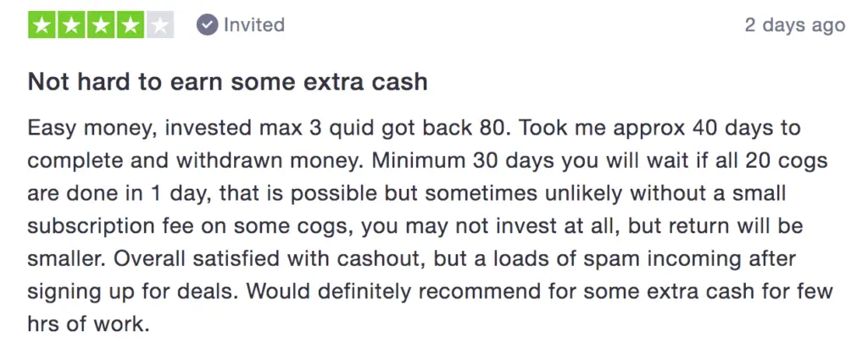This screenshot has height=349, width=868.
Task: Click the closing words "hrs of work."
Action: click(x=88, y=324)
